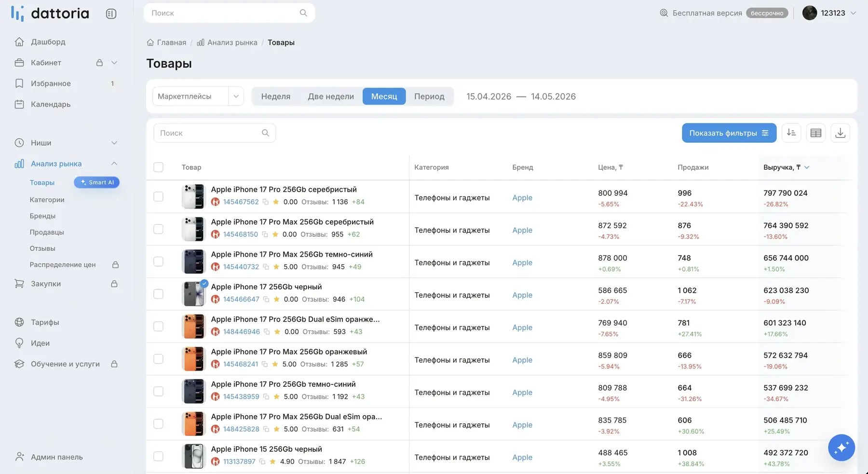Expand the Кабинет sidebar section
This screenshot has height=474, width=868.
point(114,63)
